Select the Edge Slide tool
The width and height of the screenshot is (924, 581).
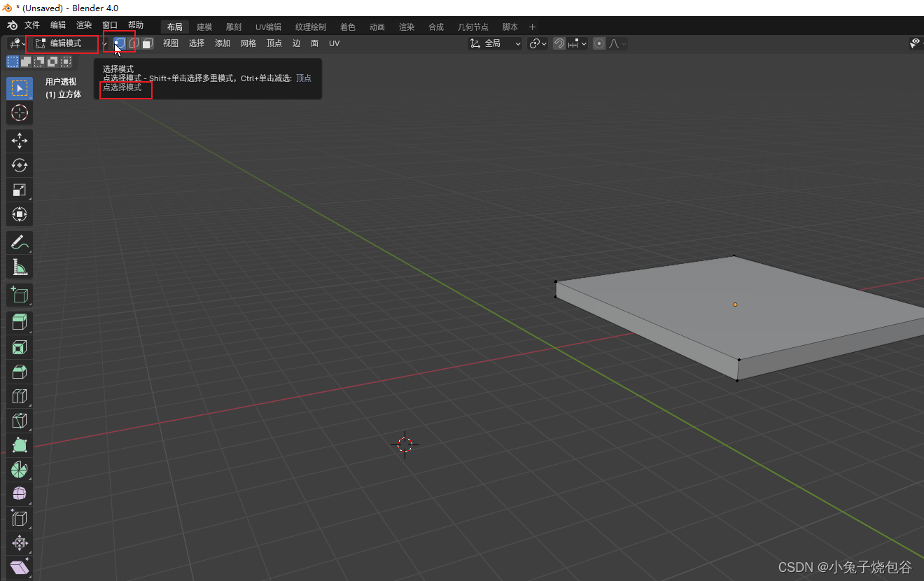pos(20,519)
